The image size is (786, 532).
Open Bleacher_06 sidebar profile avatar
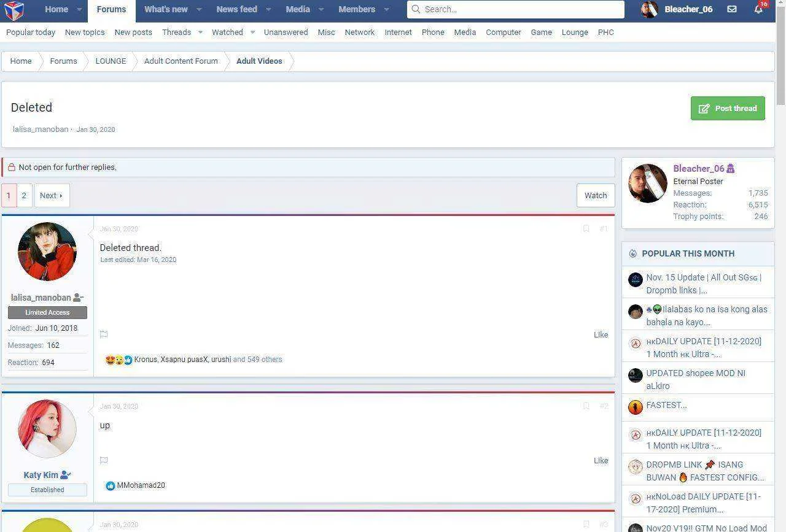(648, 183)
